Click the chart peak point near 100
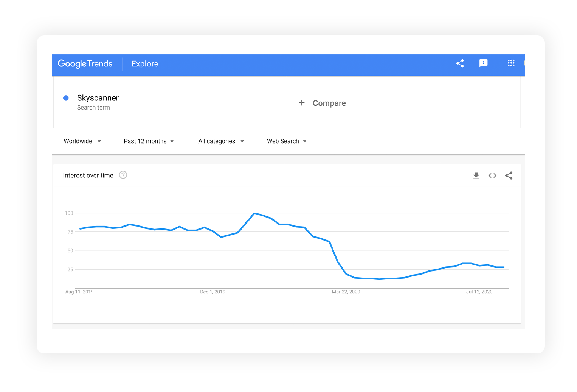The image size is (577, 392). (254, 213)
